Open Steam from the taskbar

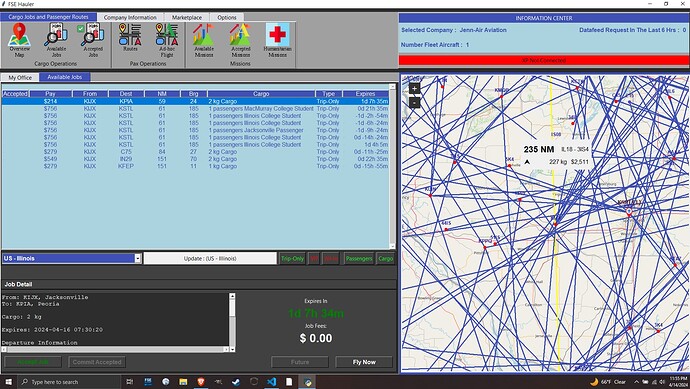pyautogui.click(x=236, y=382)
